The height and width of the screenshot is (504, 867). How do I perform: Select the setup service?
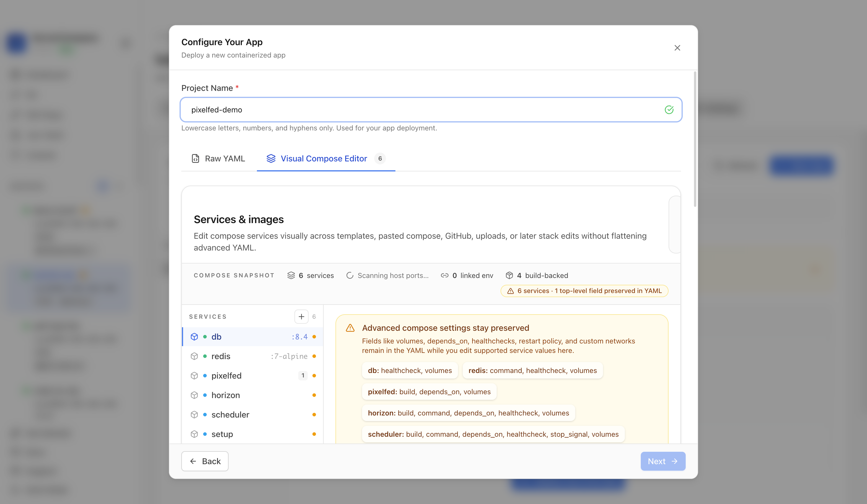coord(252,434)
